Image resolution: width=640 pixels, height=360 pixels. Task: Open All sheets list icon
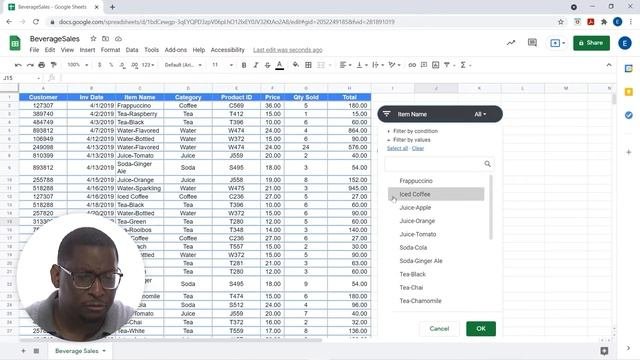click(36, 351)
